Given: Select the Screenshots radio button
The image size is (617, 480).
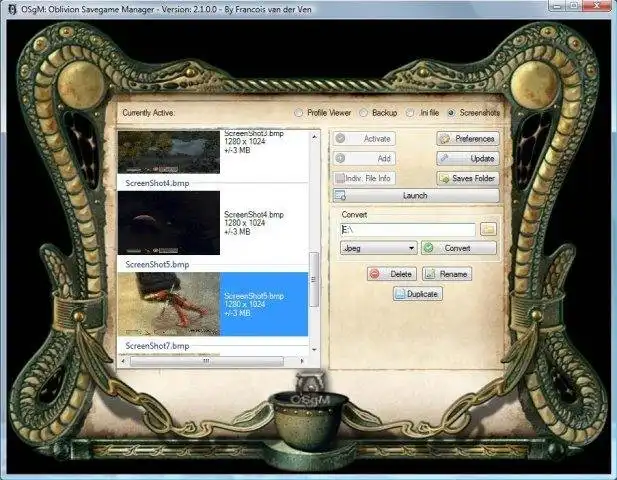Looking at the screenshot, I should 451,113.
